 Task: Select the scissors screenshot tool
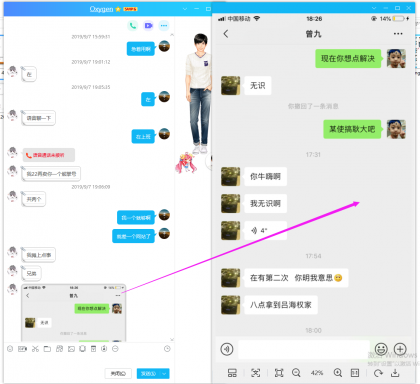click(35, 349)
